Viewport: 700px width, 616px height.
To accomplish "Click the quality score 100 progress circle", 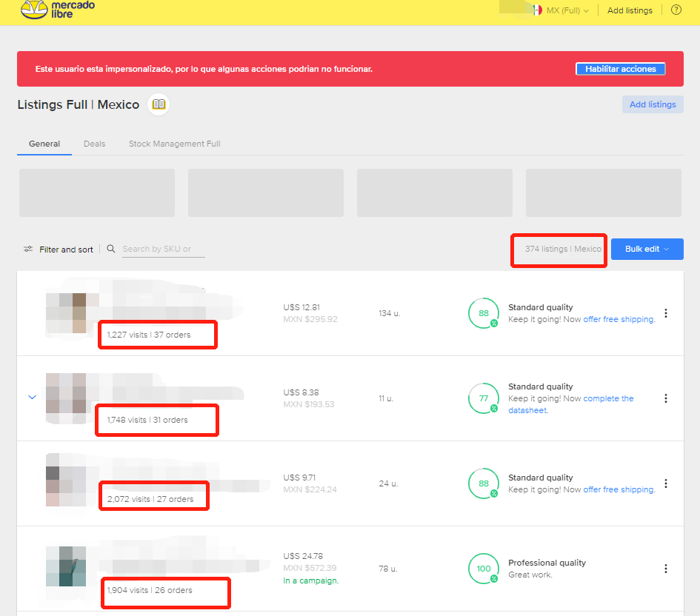I will pos(483,569).
